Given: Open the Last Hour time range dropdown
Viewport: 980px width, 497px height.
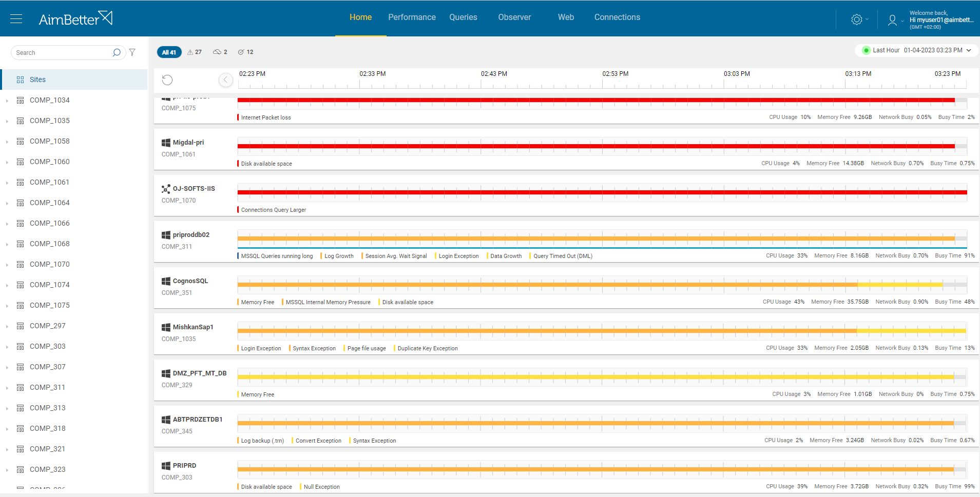Looking at the screenshot, I should (x=917, y=50).
